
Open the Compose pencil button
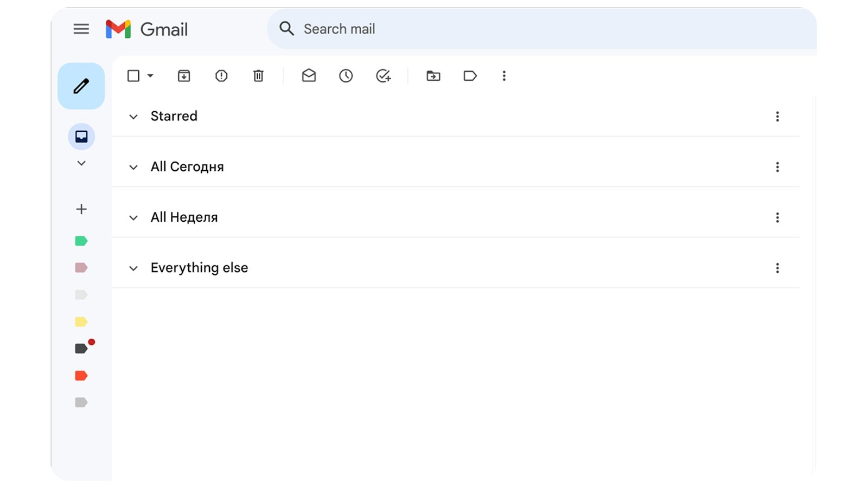coord(81,85)
